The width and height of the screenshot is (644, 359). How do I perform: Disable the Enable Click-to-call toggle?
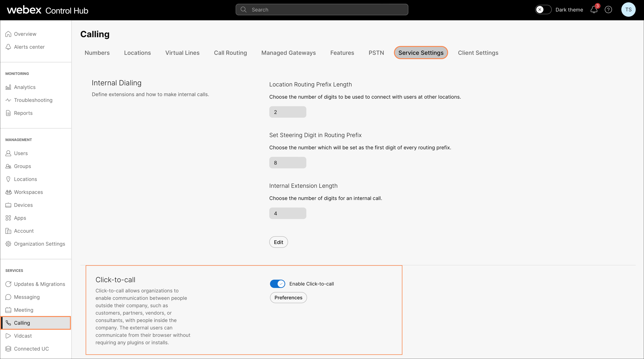pos(277,284)
